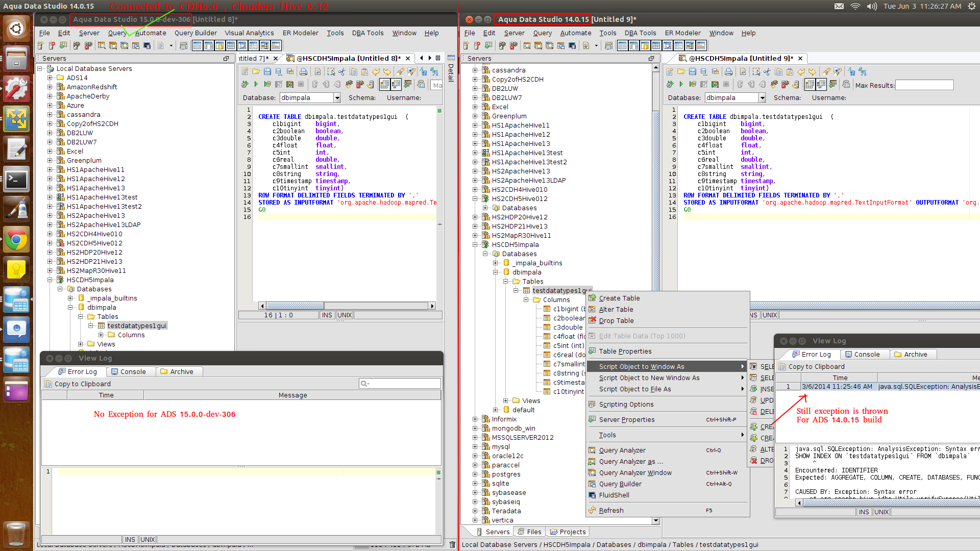Toggle grid results view button in right toolbar
This screenshot has width=980, height=551.
coord(810,84)
